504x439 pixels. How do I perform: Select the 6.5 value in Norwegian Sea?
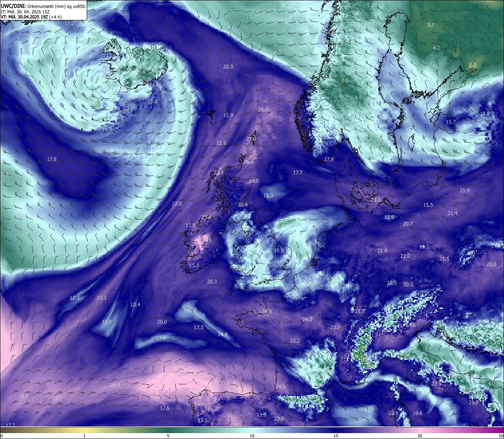(x=278, y=52)
